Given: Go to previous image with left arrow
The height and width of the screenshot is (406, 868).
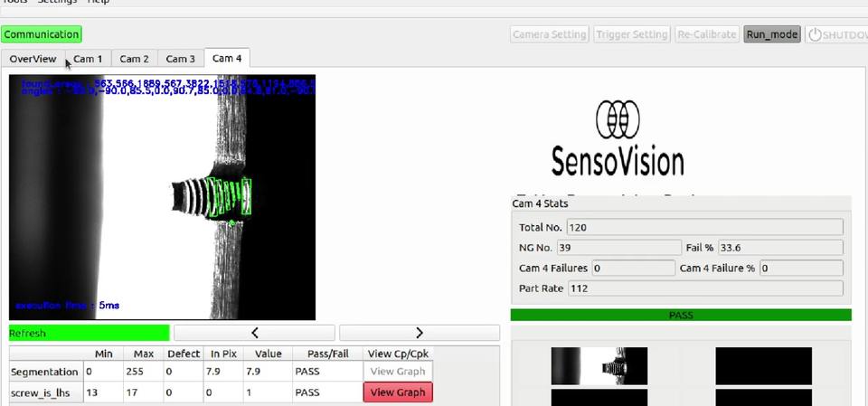Looking at the screenshot, I should (x=254, y=333).
